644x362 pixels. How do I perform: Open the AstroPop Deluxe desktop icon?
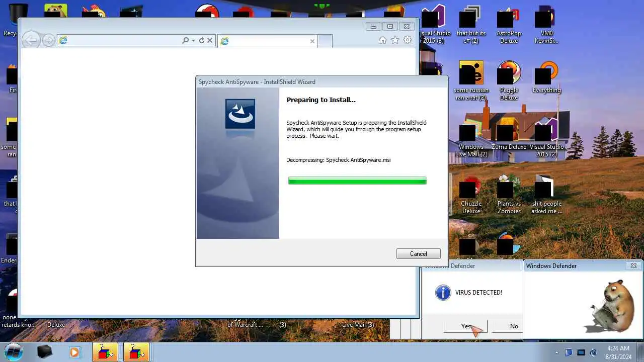pos(509,25)
